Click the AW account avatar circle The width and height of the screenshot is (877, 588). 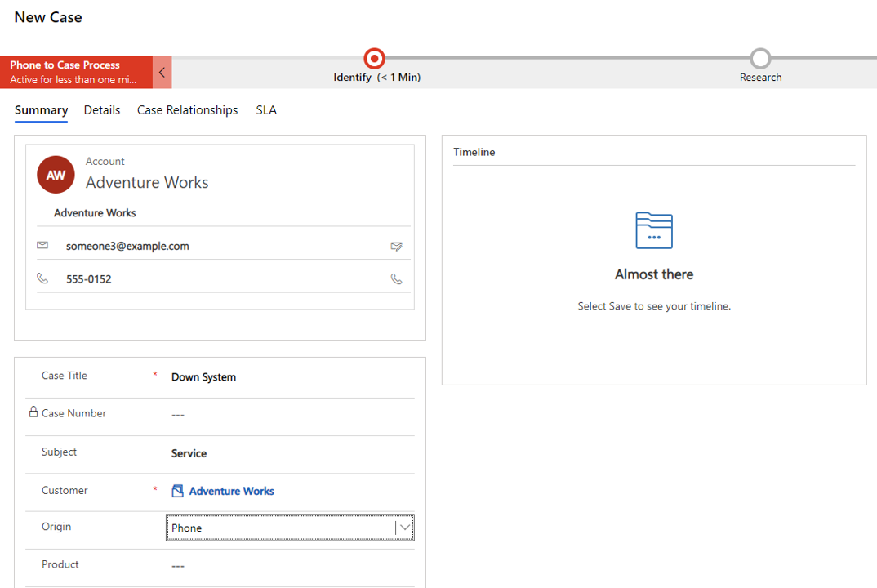56,175
